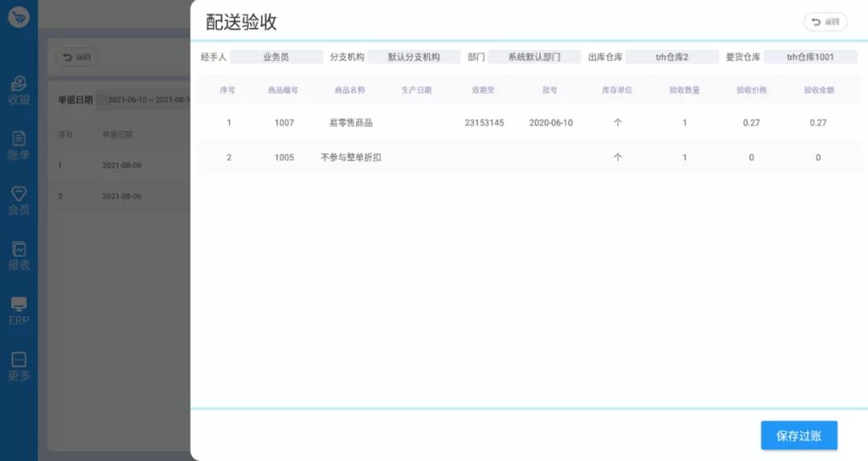The height and width of the screenshot is (461, 868).
Task: Click 返回 button in the 配送验收 dialog
Action: [825, 22]
